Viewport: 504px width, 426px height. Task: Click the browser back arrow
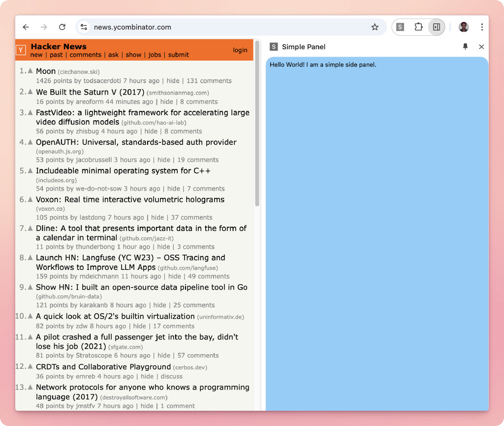[26, 27]
